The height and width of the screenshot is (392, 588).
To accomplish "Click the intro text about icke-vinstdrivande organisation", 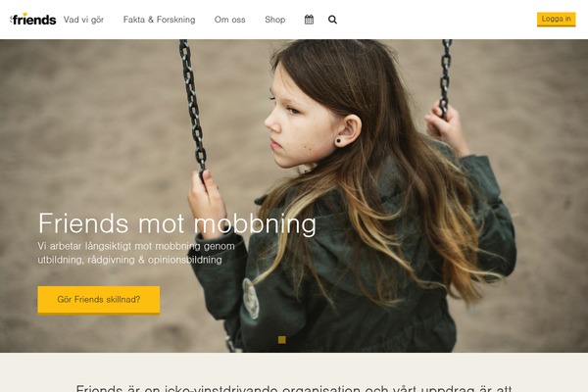I will tap(294, 388).
